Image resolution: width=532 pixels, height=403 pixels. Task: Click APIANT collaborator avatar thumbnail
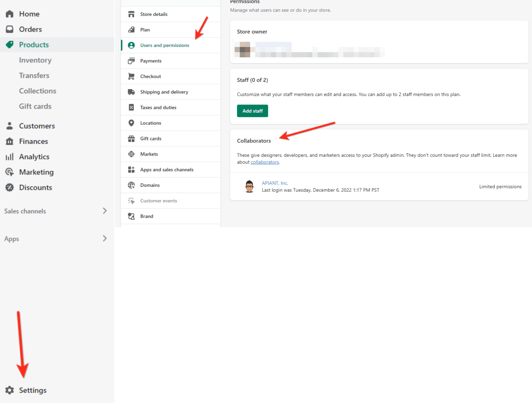coord(249,186)
